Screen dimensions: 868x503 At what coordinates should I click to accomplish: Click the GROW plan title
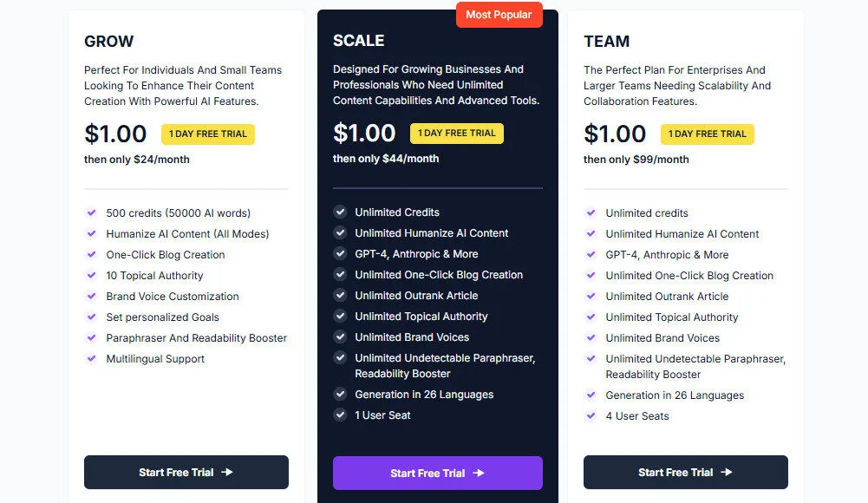[x=108, y=41]
